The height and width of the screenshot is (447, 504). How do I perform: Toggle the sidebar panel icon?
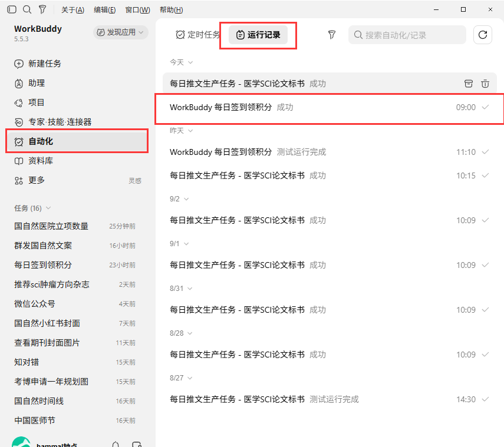(x=12, y=9)
